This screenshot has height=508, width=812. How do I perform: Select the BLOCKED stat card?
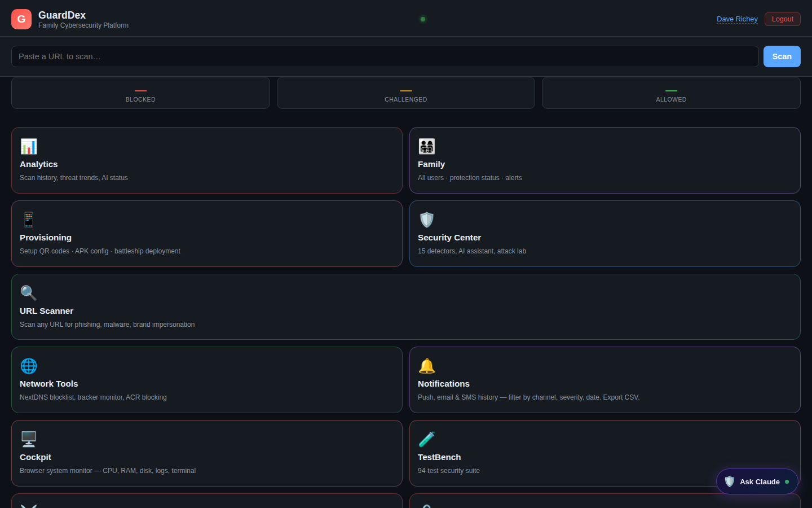tap(140, 93)
